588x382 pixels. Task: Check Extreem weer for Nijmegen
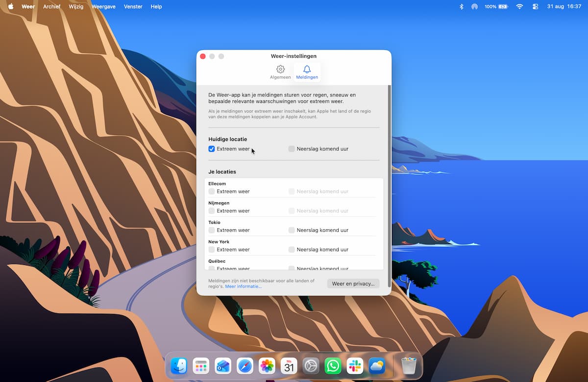212,211
